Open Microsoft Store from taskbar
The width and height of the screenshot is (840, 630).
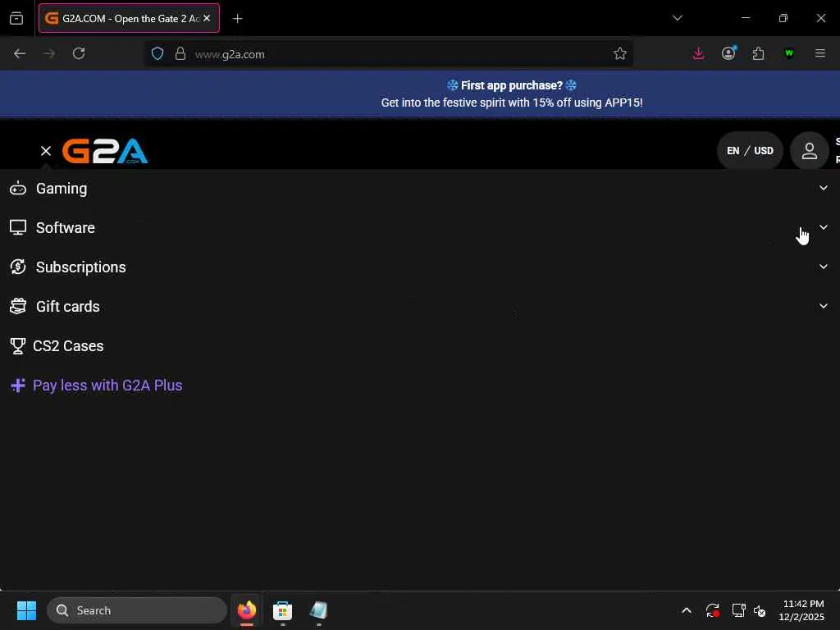282,610
